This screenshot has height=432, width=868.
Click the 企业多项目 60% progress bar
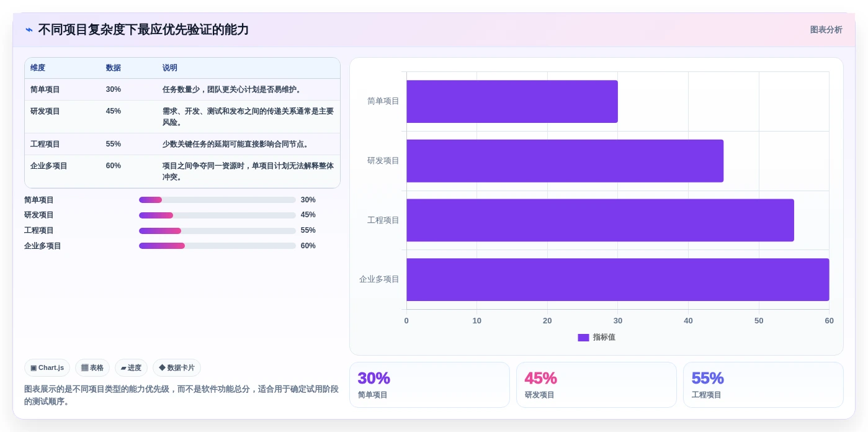pos(217,246)
